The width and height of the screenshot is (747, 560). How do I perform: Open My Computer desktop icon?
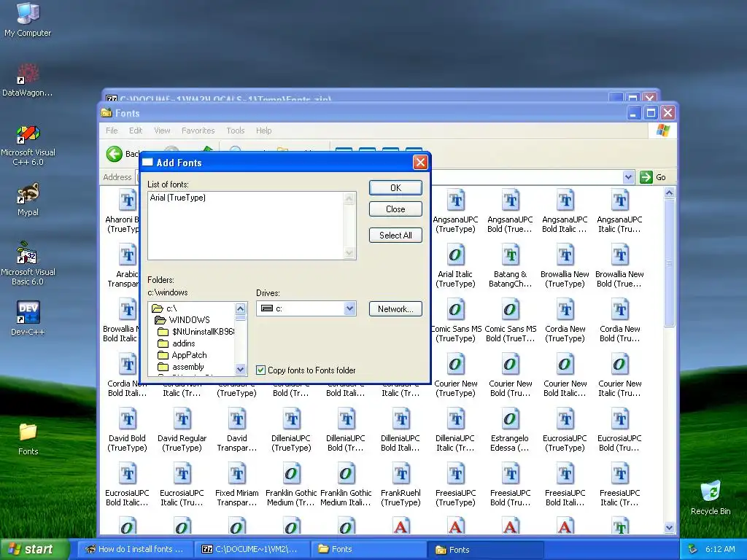pos(28,19)
